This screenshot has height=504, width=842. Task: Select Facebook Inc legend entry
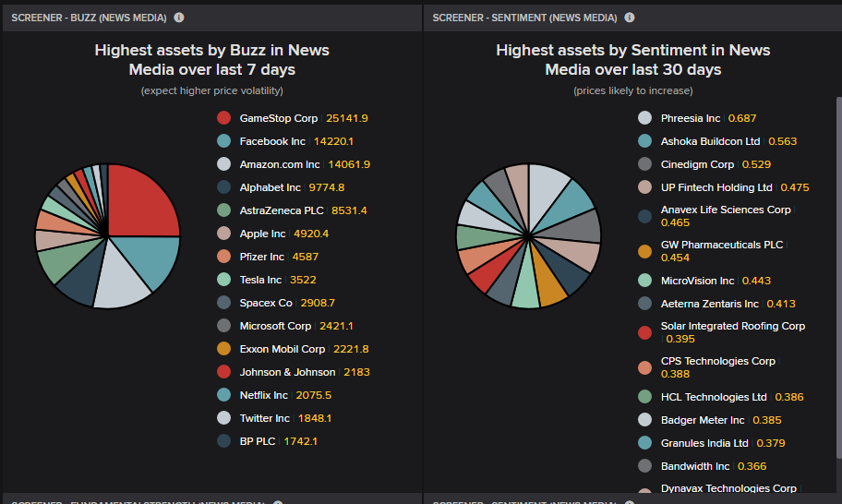pyautogui.click(x=285, y=141)
